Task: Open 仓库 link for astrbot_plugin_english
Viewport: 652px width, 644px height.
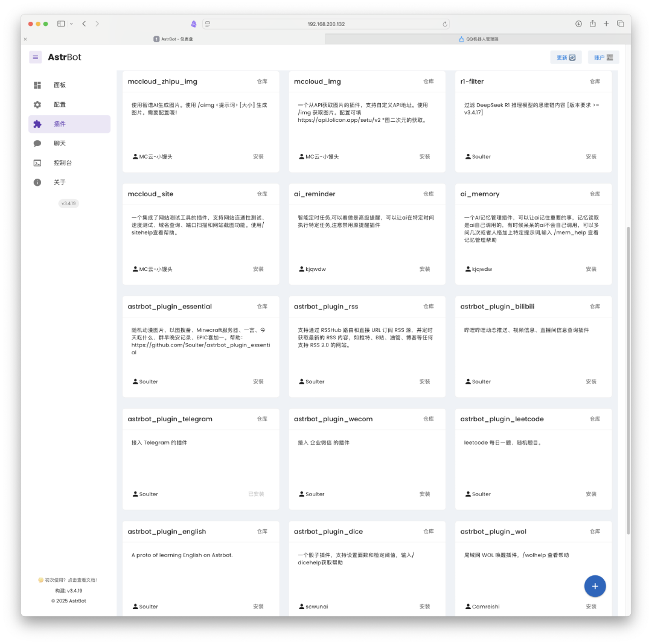Action: click(262, 532)
